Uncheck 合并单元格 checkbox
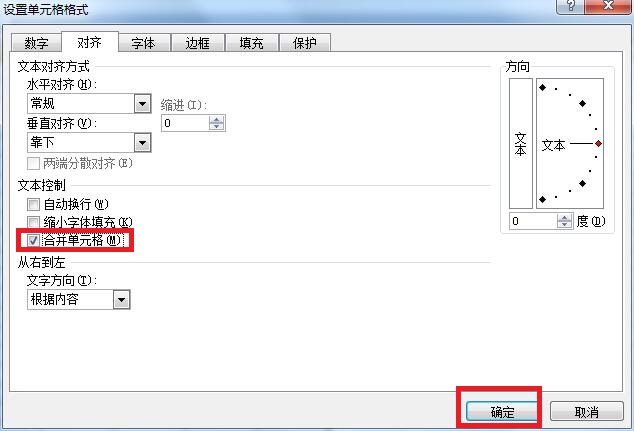634x431 pixels. point(34,241)
